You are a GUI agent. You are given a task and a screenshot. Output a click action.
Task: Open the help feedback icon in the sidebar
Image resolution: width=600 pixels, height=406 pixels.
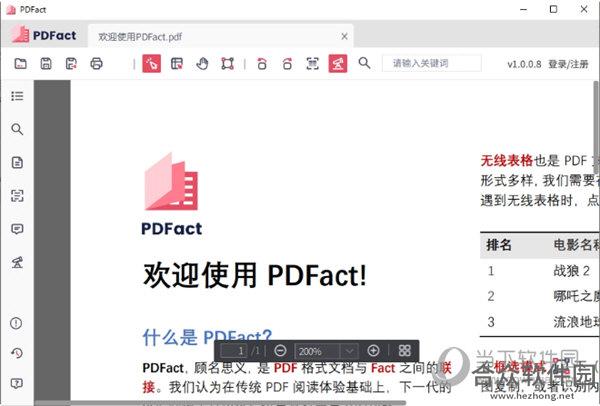(x=17, y=383)
